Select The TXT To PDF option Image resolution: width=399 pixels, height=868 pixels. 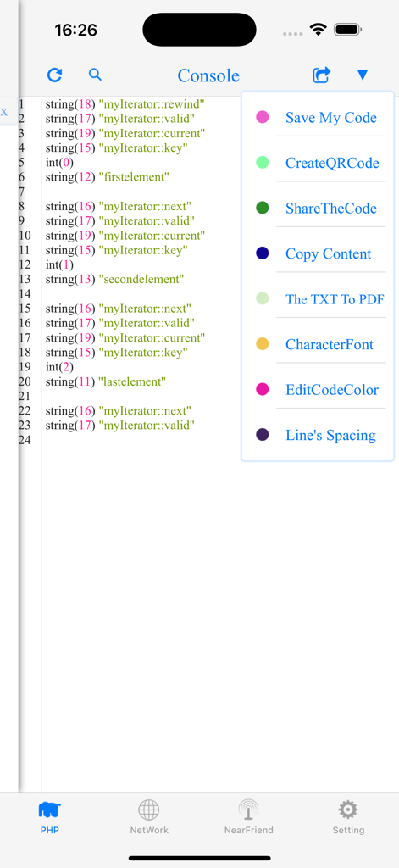point(335,299)
